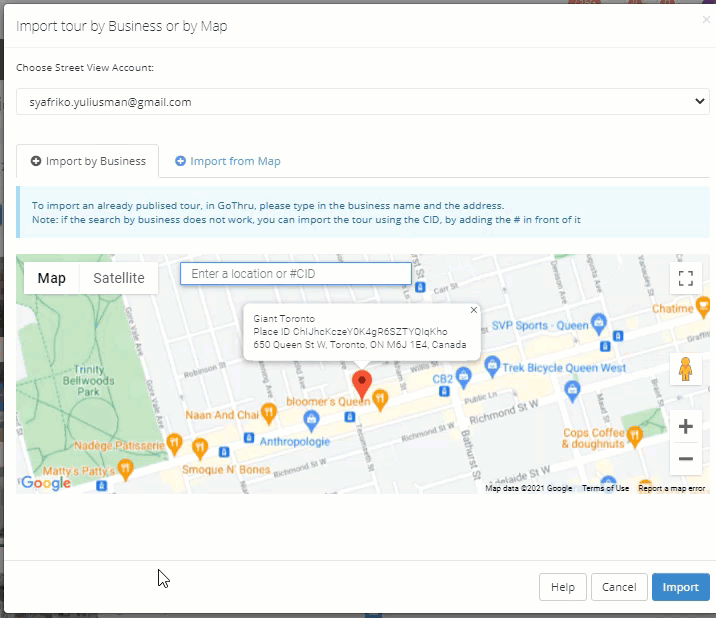Click the Trinity Bellwoods Park label
716x618 pixels.
click(x=89, y=380)
